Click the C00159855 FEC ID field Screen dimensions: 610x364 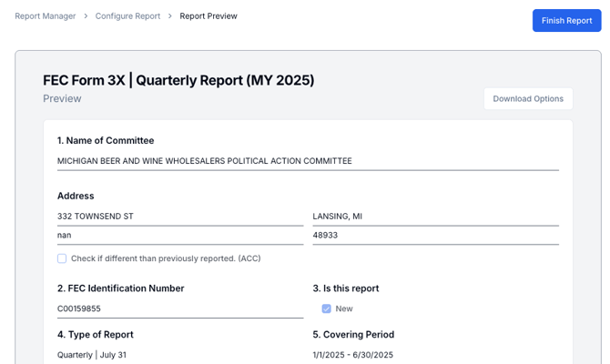click(180, 308)
